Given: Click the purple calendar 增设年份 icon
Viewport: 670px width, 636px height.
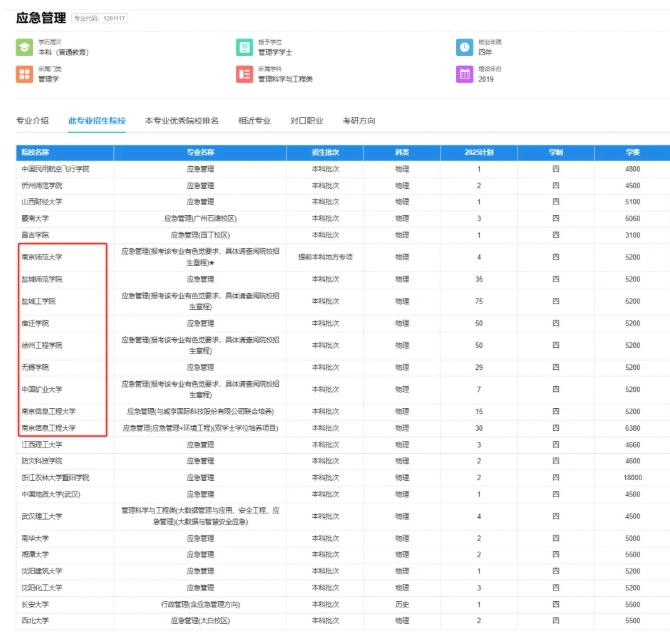Looking at the screenshot, I should [x=464, y=74].
